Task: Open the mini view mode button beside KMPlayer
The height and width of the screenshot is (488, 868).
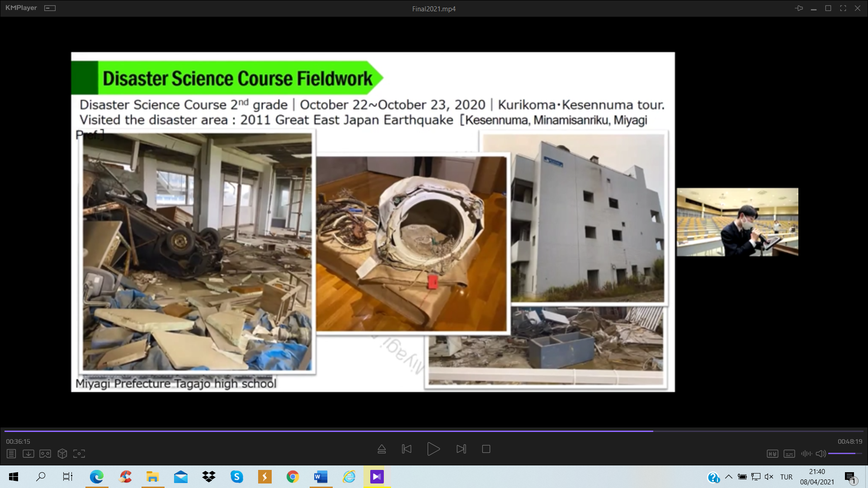Action: 50,8
